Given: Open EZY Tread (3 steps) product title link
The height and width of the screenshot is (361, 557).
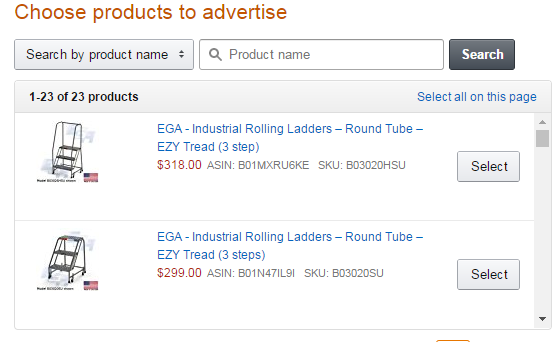Looking at the screenshot, I should click(x=290, y=246).
